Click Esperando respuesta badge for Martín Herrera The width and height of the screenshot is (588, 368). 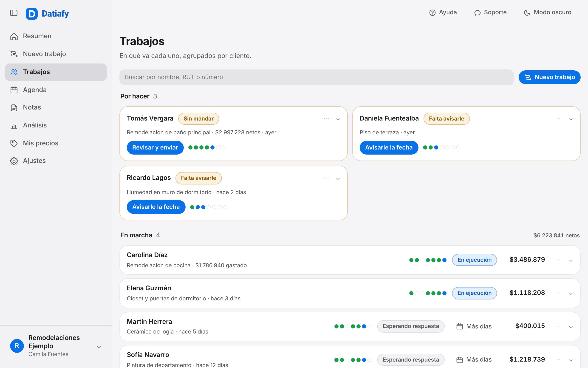[411, 326]
